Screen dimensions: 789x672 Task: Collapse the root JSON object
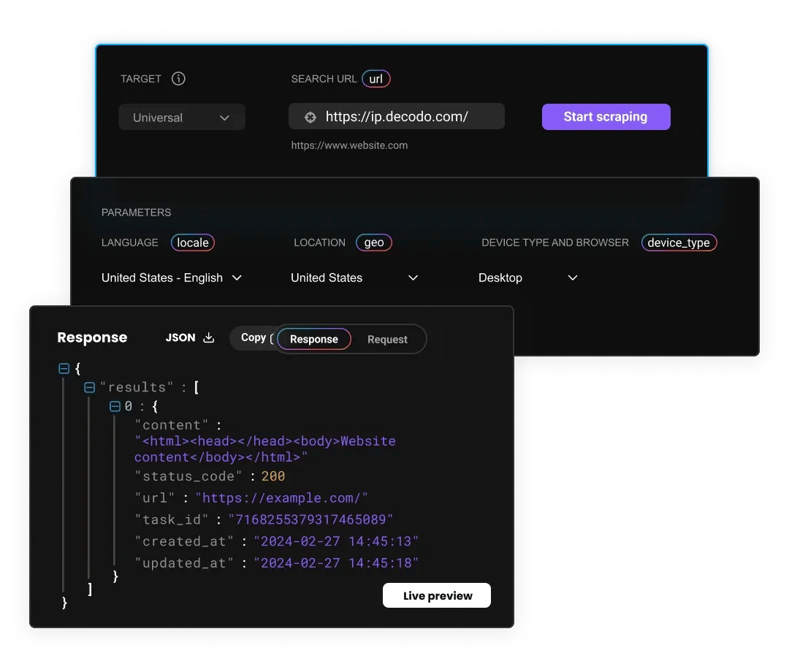(x=64, y=369)
